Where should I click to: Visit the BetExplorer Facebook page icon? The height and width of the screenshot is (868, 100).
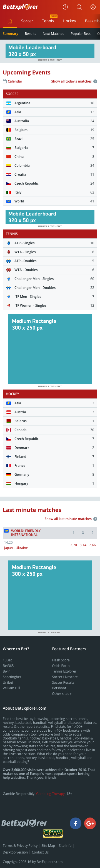[76, 823]
